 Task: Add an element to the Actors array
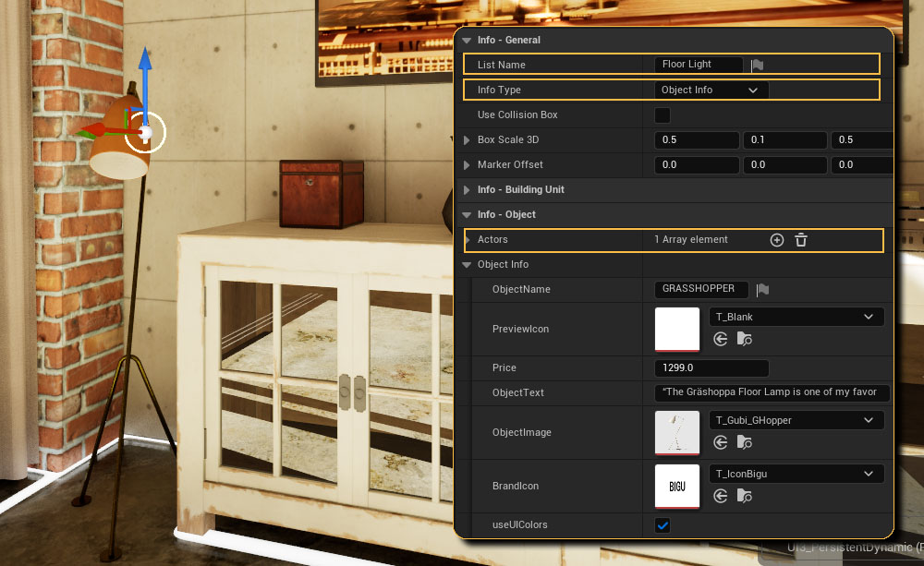tap(777, 240)
